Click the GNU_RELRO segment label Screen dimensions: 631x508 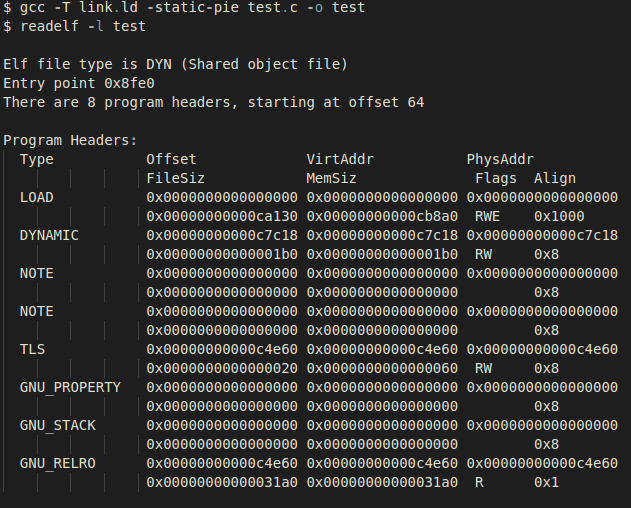(58, 463)
